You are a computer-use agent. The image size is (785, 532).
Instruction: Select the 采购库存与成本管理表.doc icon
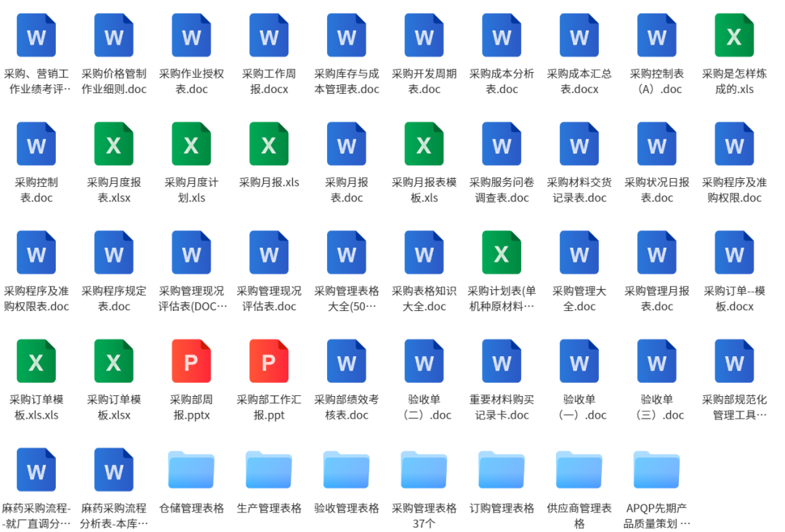[x=347, y=35]
